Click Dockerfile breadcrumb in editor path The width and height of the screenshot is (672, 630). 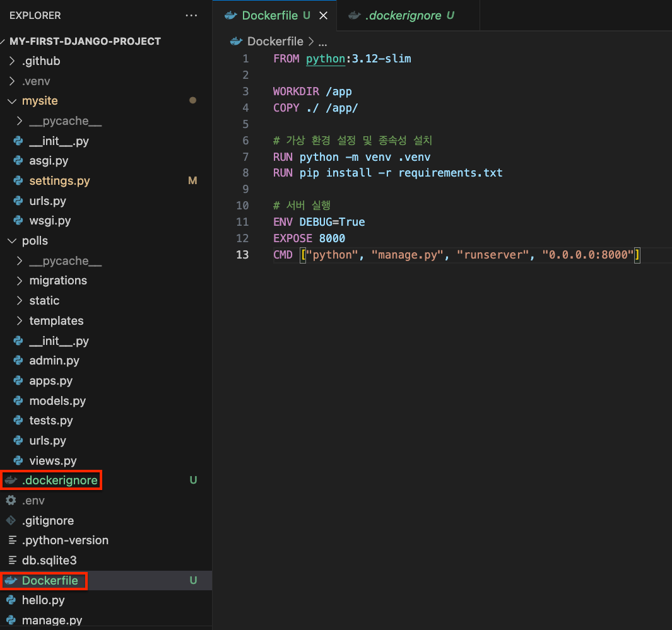click(275, 42)
